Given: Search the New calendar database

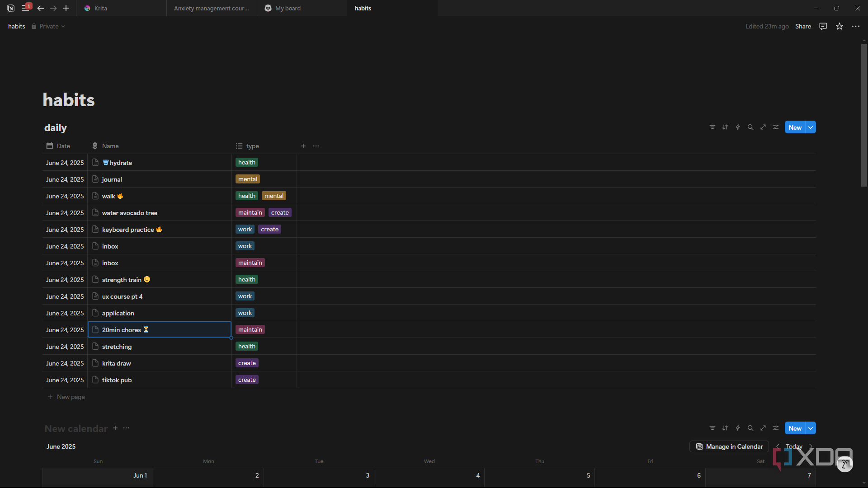Looking at the screenshot, I should (750, 428).
